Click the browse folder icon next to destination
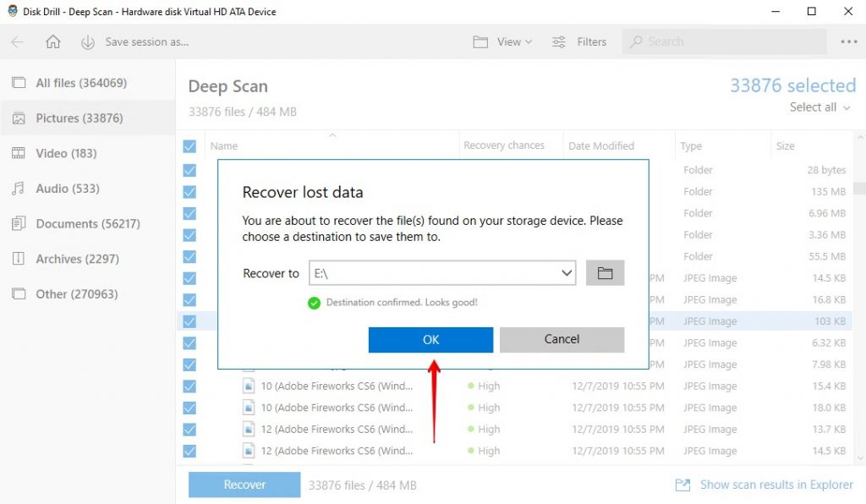This screenshot has height=504, width=866. tap(605, 272)
